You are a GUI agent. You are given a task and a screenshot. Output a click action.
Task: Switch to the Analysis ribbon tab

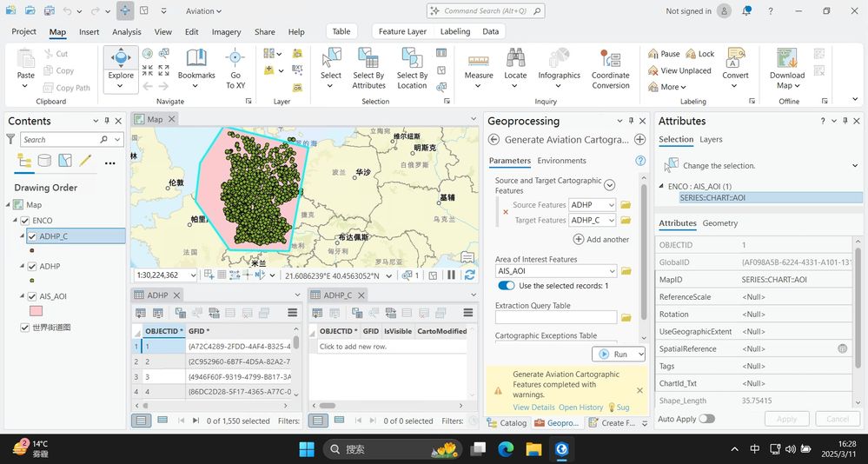coord(127,31)
